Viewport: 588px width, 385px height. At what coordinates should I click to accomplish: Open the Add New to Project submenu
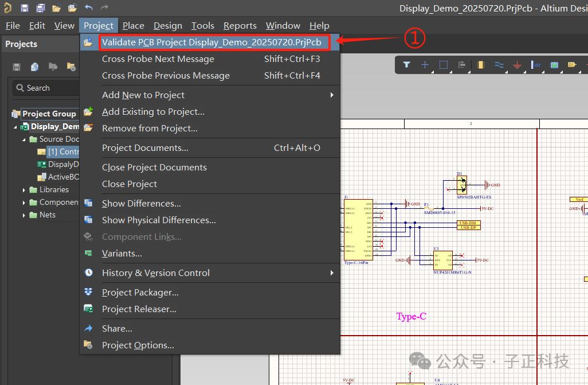pos(331,95)
